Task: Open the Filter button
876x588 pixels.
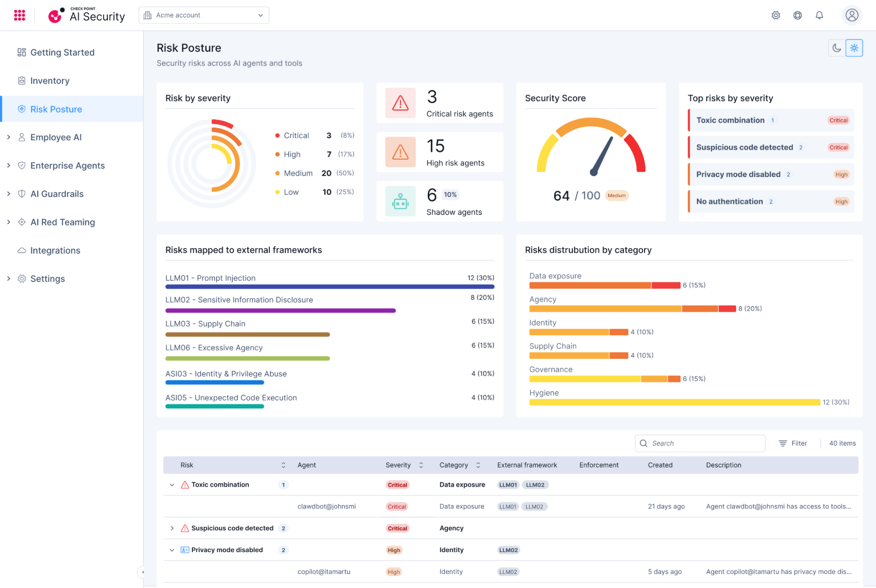Action: click(x=793, y=443)
